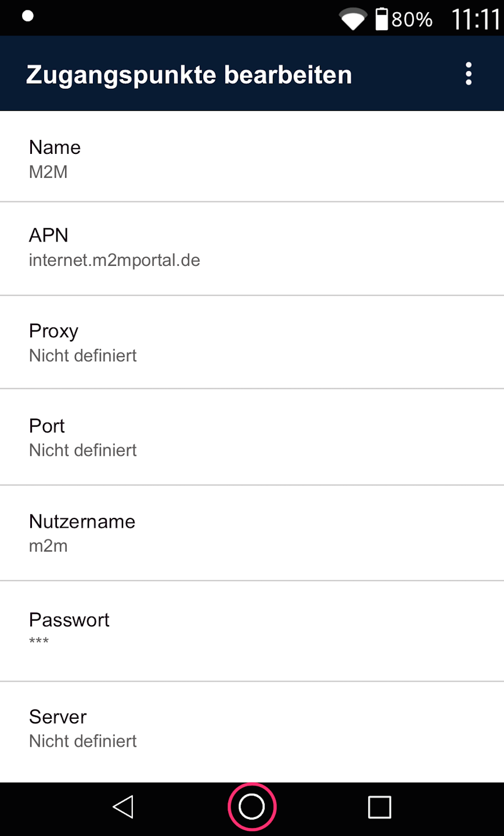Tap the 80% battery percentage text
The height and width of the screenshot is (836, 504).
(x=412, y=20)
